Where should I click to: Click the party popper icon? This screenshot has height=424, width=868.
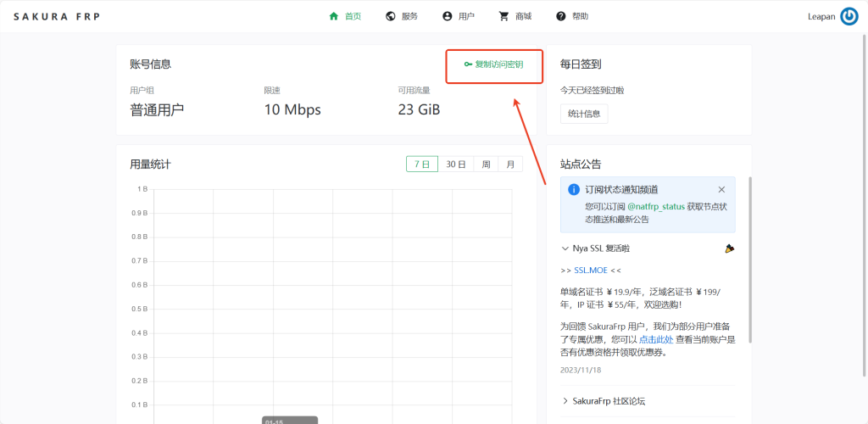coord(730,248)
